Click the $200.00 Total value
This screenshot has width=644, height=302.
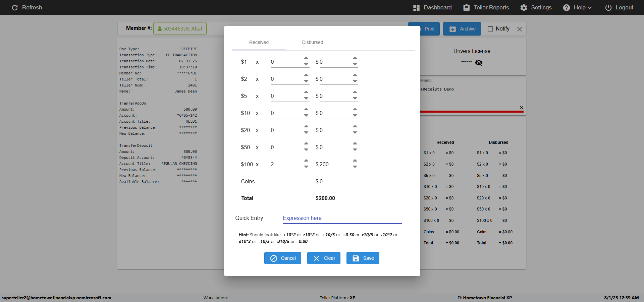pyautogui.click(x=325, y=198)
